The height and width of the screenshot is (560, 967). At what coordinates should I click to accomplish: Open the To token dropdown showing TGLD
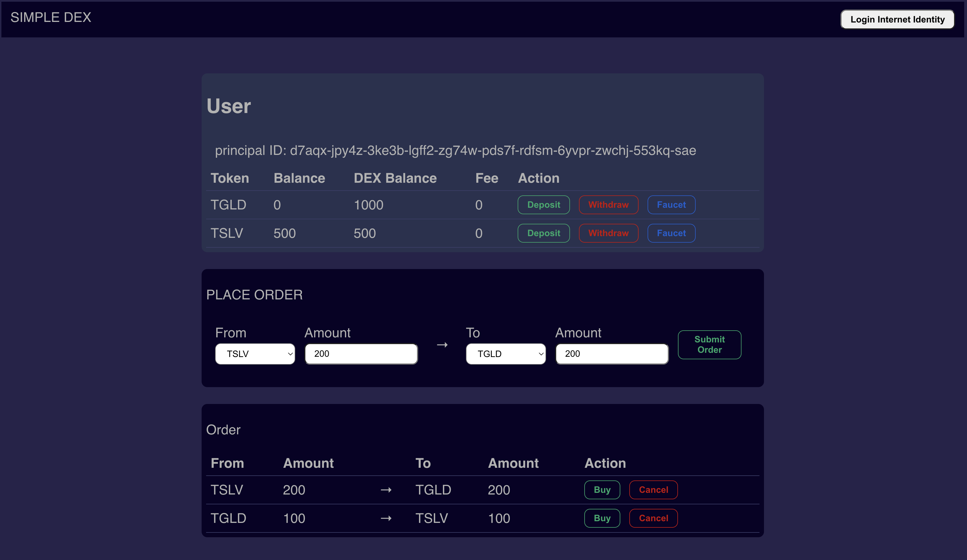[505, 354]
